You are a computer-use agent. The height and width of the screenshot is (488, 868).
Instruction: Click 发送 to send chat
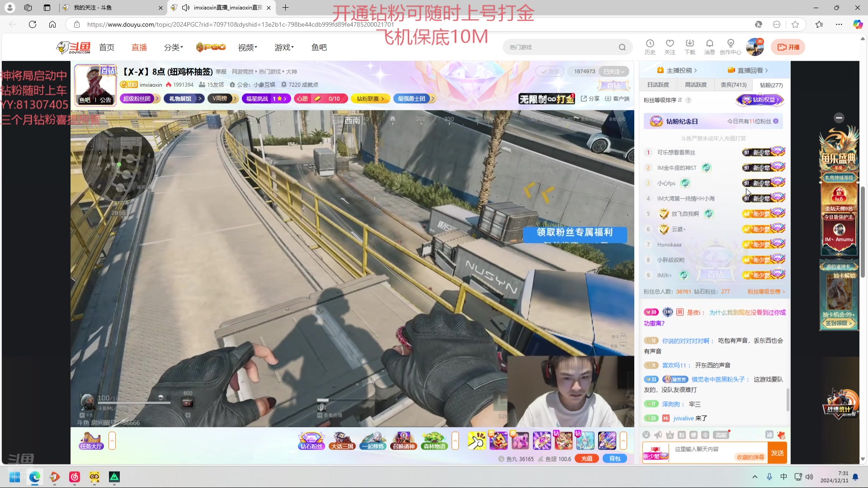pos(778,453)
